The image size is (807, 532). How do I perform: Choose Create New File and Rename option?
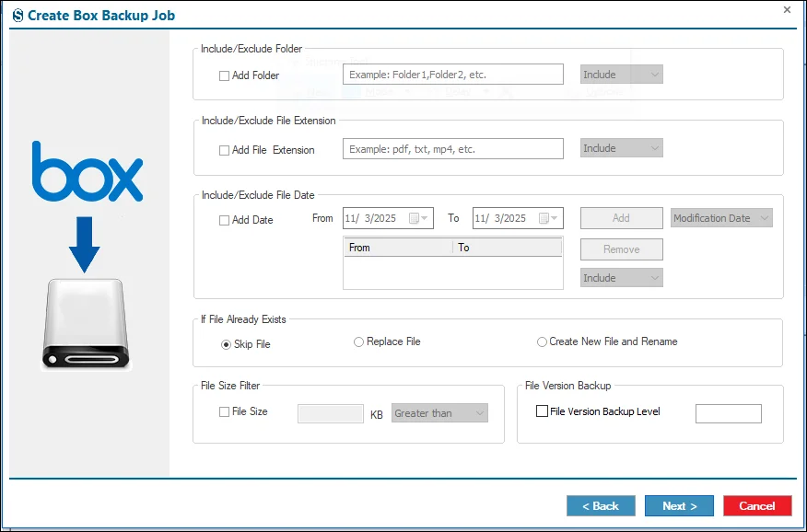[x=542, y=342]
